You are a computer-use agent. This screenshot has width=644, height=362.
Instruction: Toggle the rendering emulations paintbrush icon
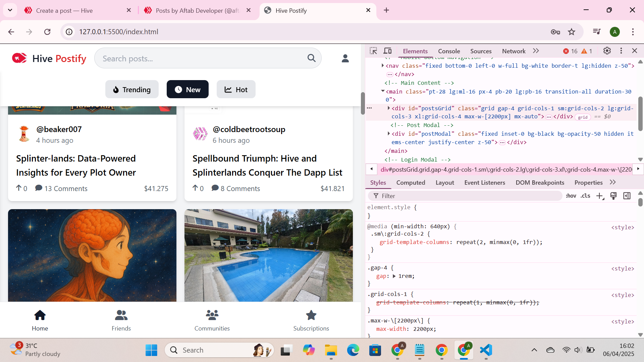(x=613, y=196)
